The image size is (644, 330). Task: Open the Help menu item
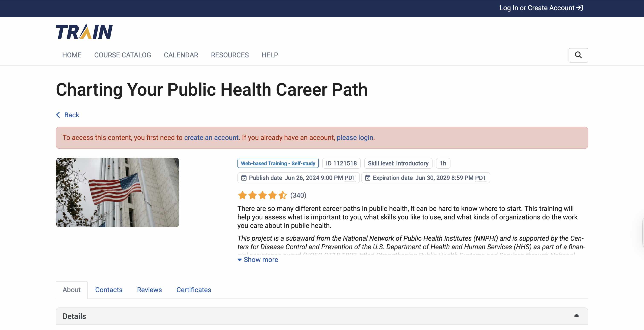pos(270,55)
